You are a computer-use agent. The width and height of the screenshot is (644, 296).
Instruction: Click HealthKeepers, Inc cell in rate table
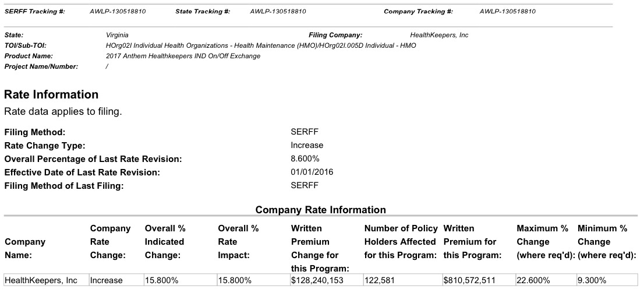[x=41, y=280]
